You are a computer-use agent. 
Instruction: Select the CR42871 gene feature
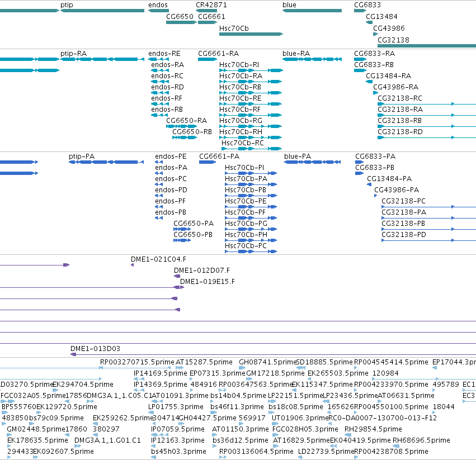(206, 11)
